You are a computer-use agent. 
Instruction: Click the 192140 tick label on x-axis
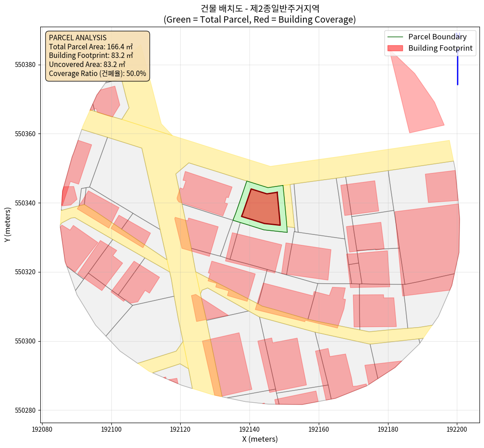249,427
